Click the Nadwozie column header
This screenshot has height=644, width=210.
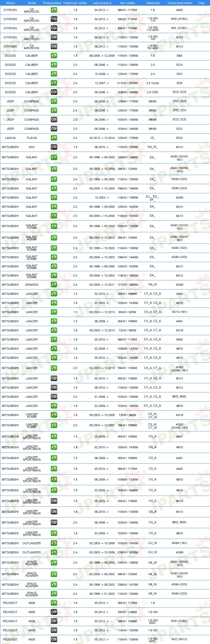coord(153,3)
